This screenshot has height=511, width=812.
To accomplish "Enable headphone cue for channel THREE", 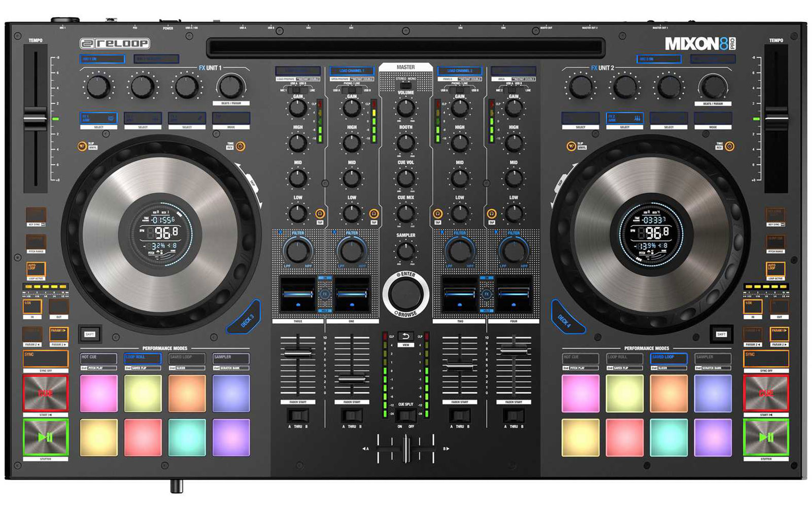I will pyautogui.click(x=320, y=214).
